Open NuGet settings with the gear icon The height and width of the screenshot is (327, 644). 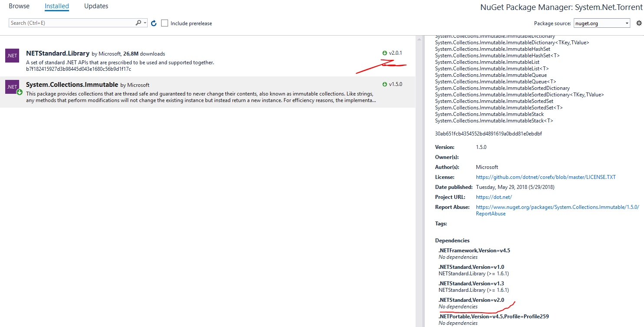(x=639, y=23)
